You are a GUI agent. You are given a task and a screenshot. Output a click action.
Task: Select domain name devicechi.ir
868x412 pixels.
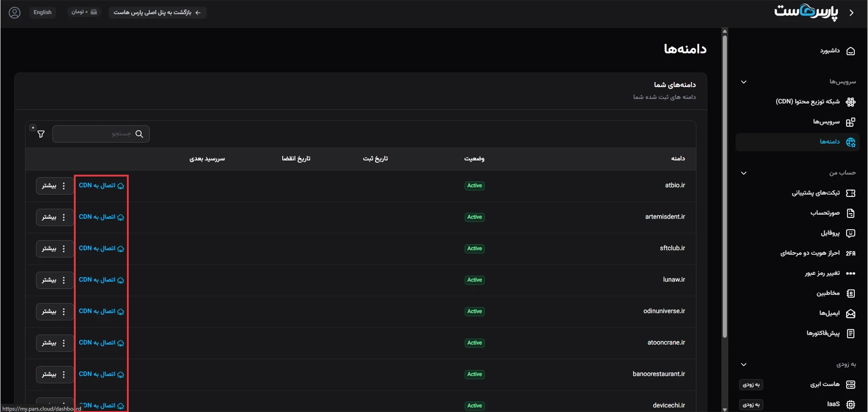tap(669, 405)
